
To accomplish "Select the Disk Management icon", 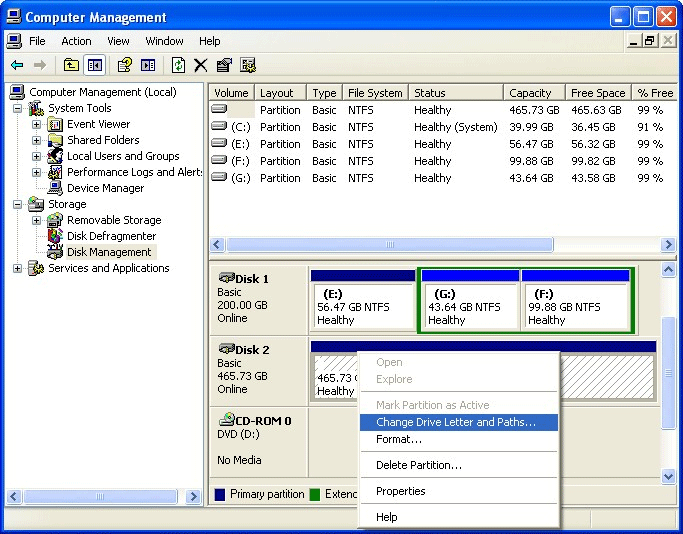I will pyautogui.click(x=55, y=252).
